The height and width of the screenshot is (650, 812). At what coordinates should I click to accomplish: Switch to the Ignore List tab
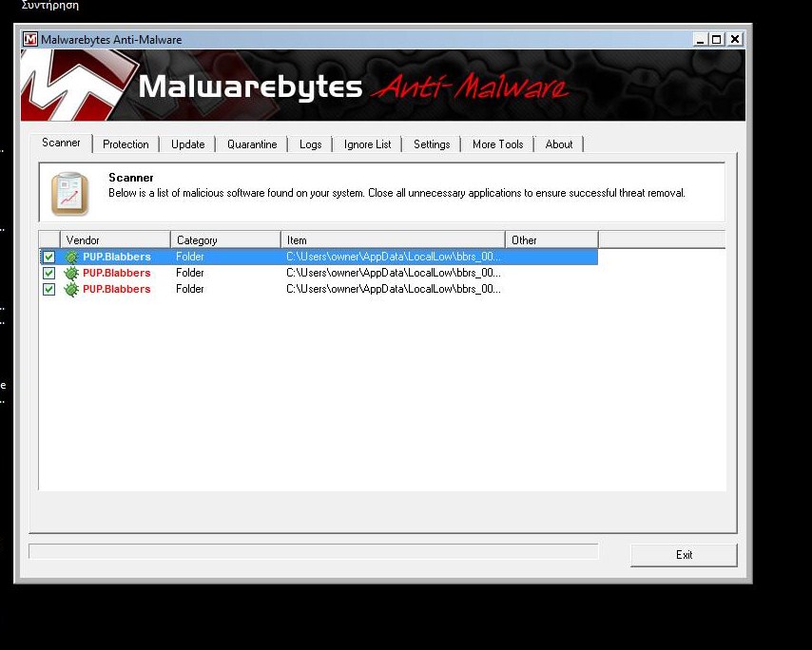tap(368, 144)
